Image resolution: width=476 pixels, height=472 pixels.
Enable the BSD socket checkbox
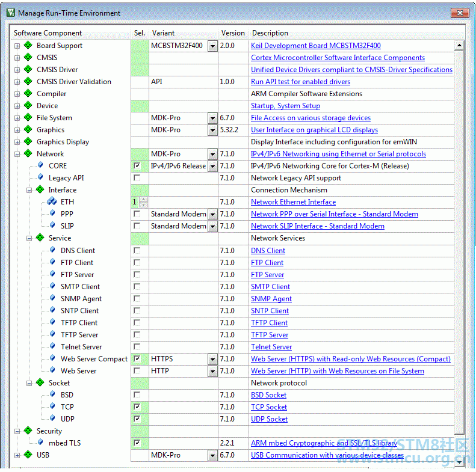click(137, 395)
